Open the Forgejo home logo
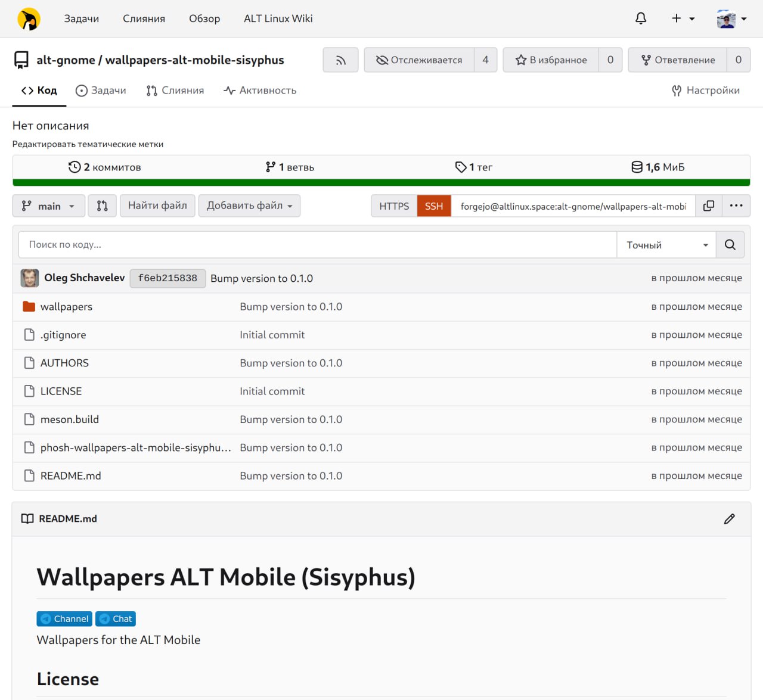Viewport: 763px width, 700px height. click(x=29, y=19)
